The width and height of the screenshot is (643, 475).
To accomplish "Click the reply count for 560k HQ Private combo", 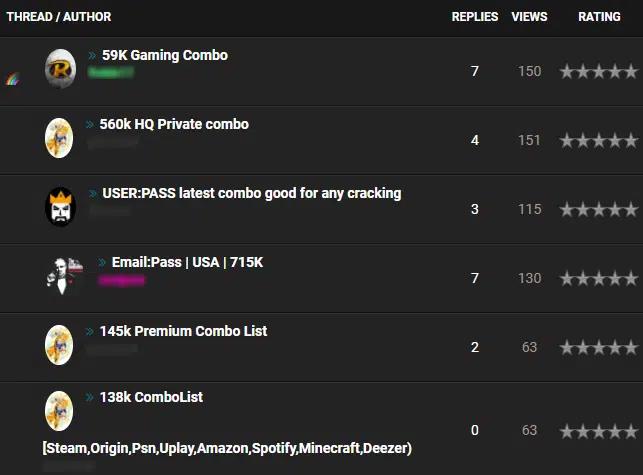I will tap(475, 140).
